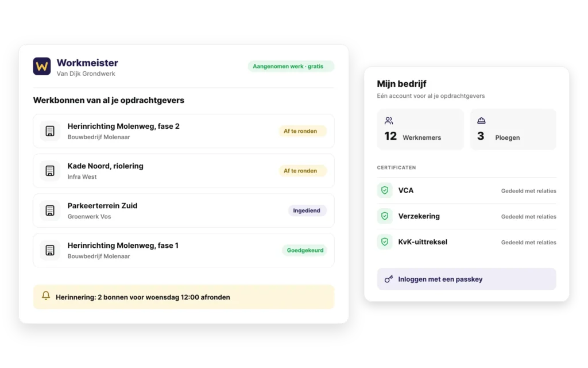
Task: Click the building icon beside Parkeerterrein Zuid
Action: point(50,210)
